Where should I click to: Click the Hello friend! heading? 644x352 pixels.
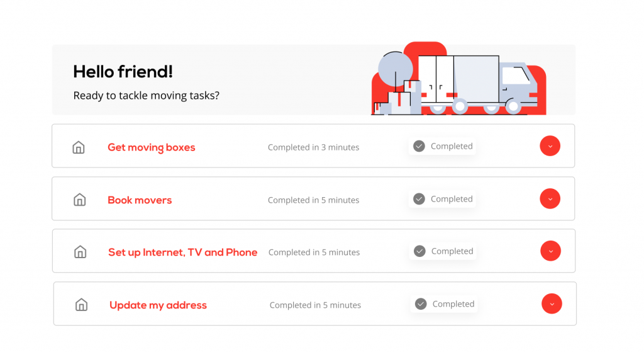(123, 72)
